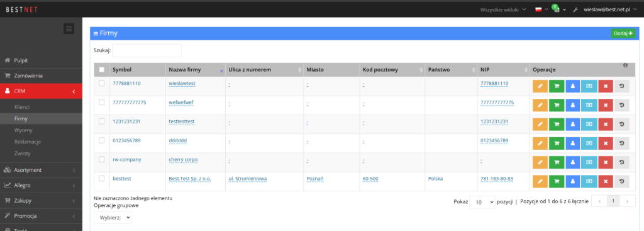The height and width of the screenshot is (231, 644).
Task: Edit company dddddd with pencil icon
Action: pos(540,143)
